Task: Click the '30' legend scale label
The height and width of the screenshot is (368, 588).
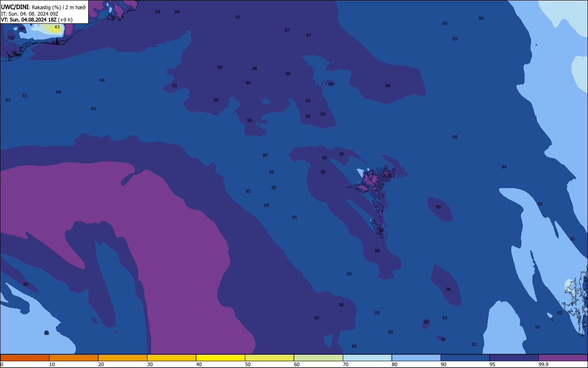Action: click(150, 364)
